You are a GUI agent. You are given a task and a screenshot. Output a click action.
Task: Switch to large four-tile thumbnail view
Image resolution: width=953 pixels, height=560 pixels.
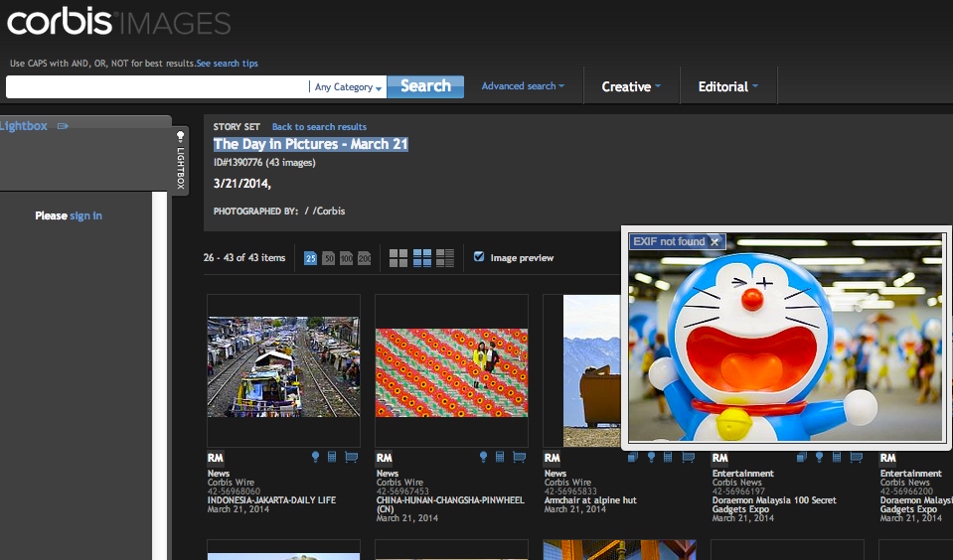point(398,258)
